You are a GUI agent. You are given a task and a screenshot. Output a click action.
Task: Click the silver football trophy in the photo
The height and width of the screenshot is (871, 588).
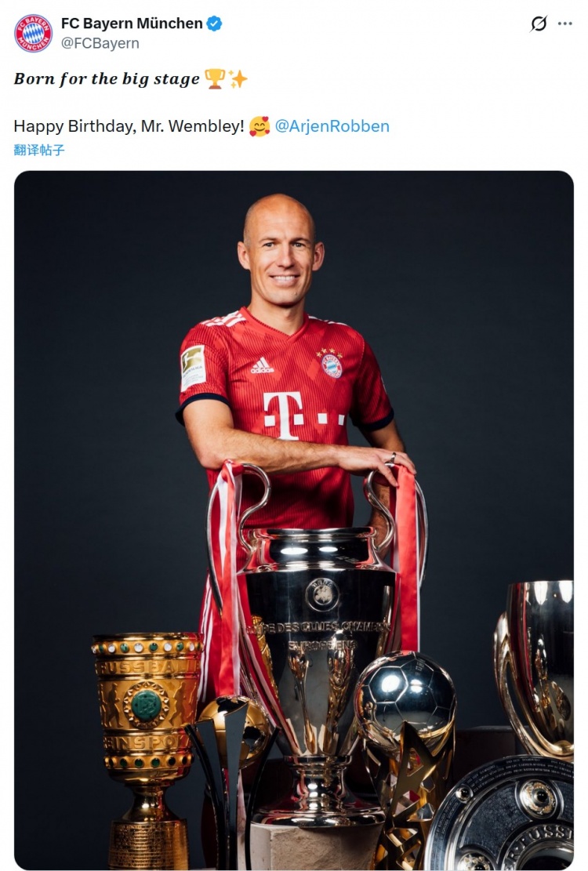(x=405, y=691)
